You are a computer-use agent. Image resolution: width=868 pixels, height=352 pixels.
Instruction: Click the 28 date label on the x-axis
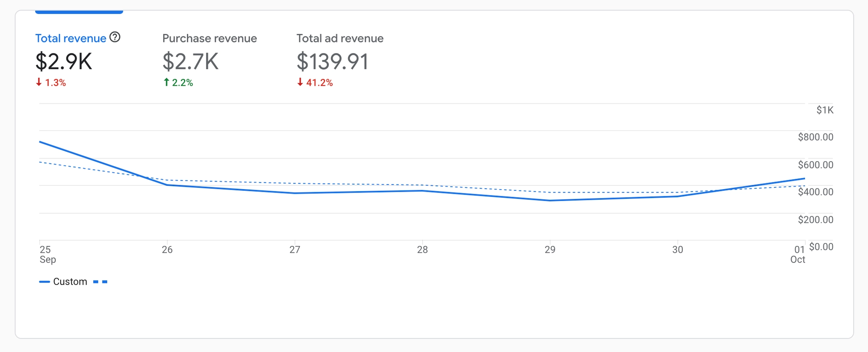(422, 250)
